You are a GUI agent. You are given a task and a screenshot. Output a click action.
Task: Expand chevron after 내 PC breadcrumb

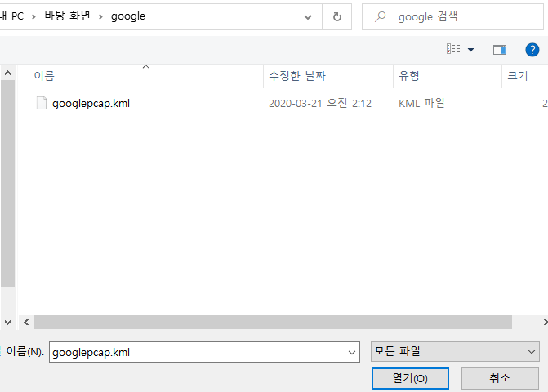point(33,16)
